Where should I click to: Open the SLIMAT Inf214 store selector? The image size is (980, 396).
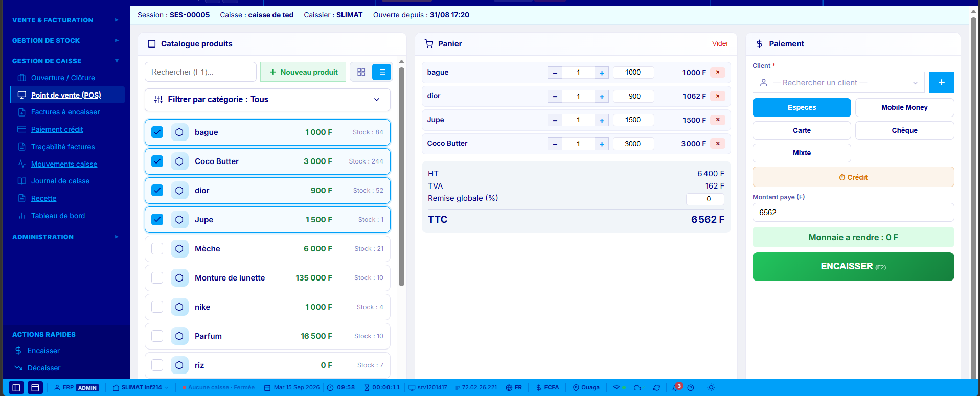tap(141, 388)
